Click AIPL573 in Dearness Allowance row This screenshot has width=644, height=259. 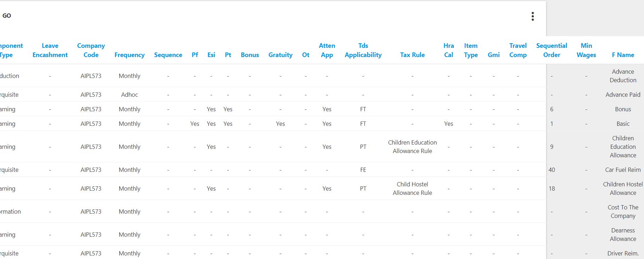coord(91,235)
